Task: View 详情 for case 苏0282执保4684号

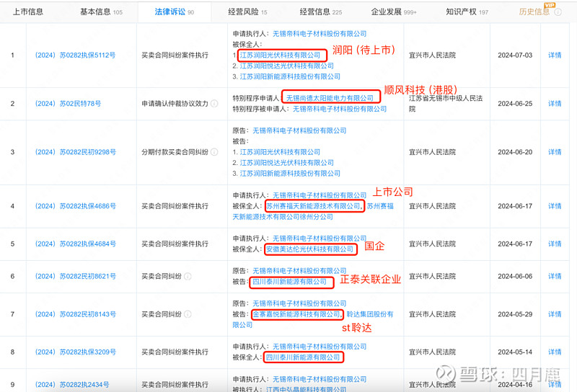Action: click(555, 244)
